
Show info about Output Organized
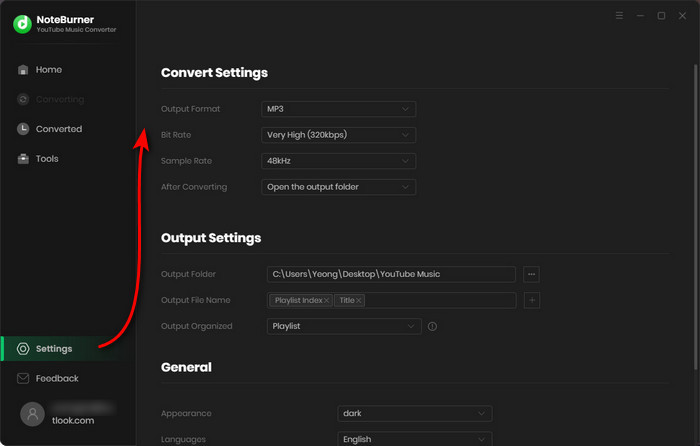(x=432, y=326)
